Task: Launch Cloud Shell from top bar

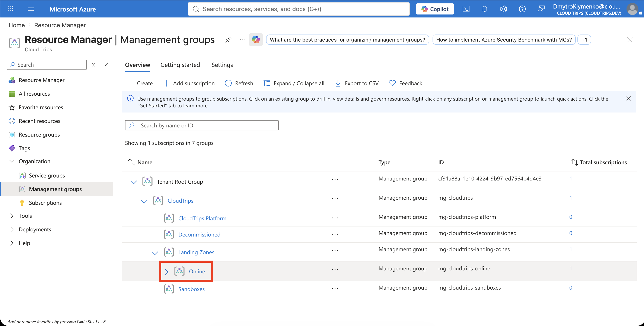Action: pyautogui.click(x=466, y=9)
